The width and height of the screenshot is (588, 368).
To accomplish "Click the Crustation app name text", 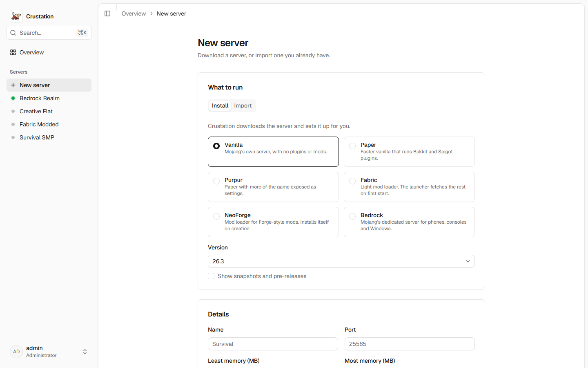I will pyautogui.click(x=40, y=16).
